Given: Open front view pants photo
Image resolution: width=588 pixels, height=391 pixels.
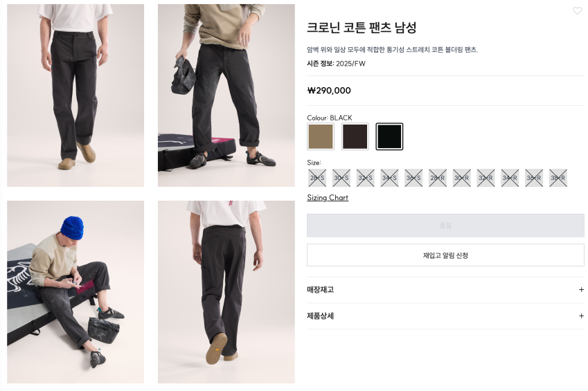Looking at the screenshot, I should (75, 96).
